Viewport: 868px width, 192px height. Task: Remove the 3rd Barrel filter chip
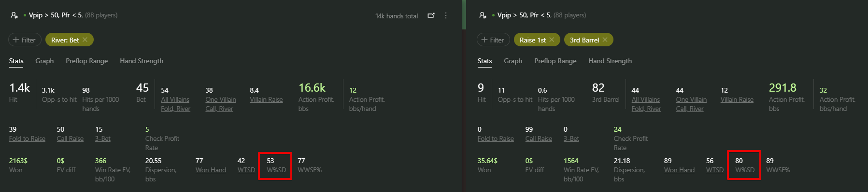[x=605, y=40]
